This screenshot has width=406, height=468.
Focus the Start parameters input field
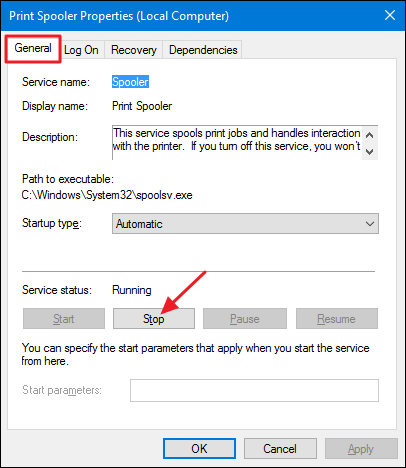click(254, 390)
